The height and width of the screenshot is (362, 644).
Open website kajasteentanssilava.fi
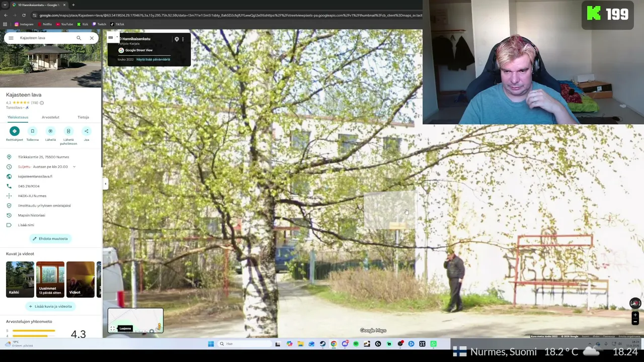pyautogui.click(x=35, y=176)
